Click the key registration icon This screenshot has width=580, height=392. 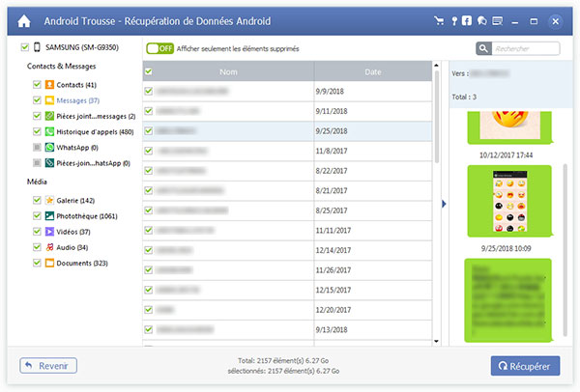[x=454, y=20]
